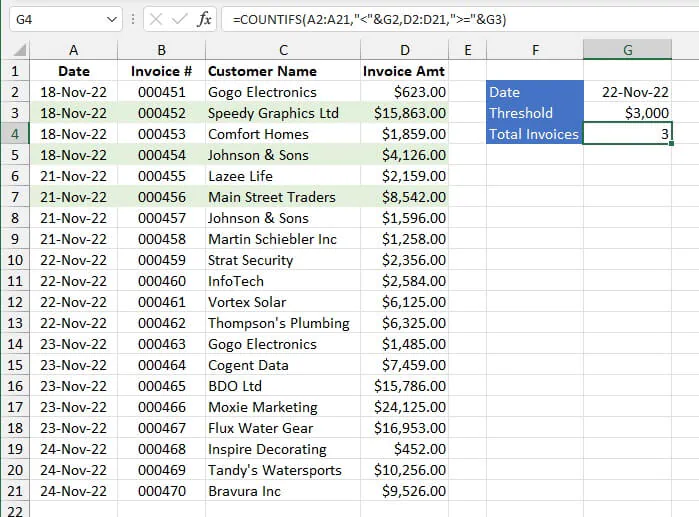Select the cell 'Martin Schiebler Inc'

(x=283, y=239)
